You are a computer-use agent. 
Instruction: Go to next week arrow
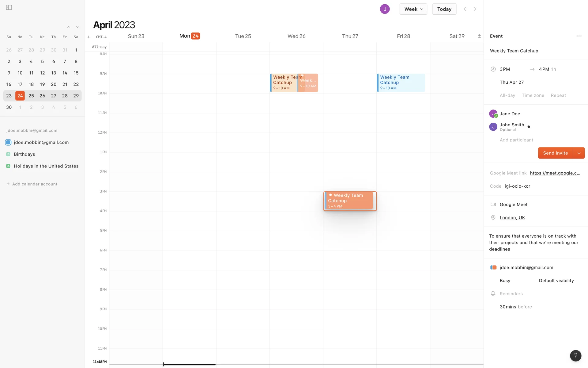(475, 9)
